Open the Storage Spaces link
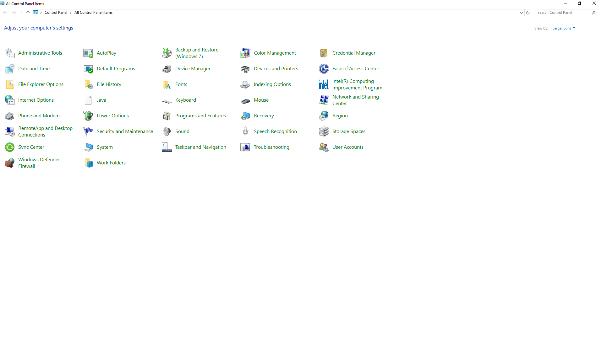This screenshot has height=364, width=602. point(349,131)
